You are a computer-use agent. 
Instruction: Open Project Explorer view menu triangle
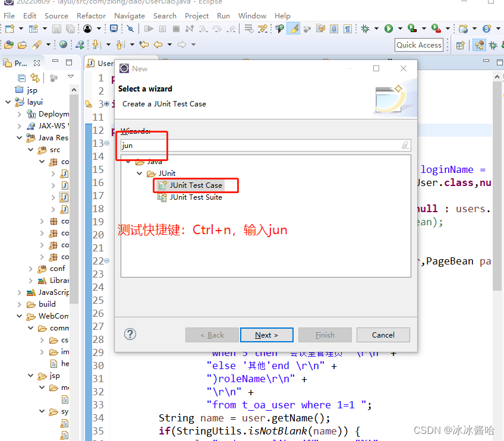71,77
